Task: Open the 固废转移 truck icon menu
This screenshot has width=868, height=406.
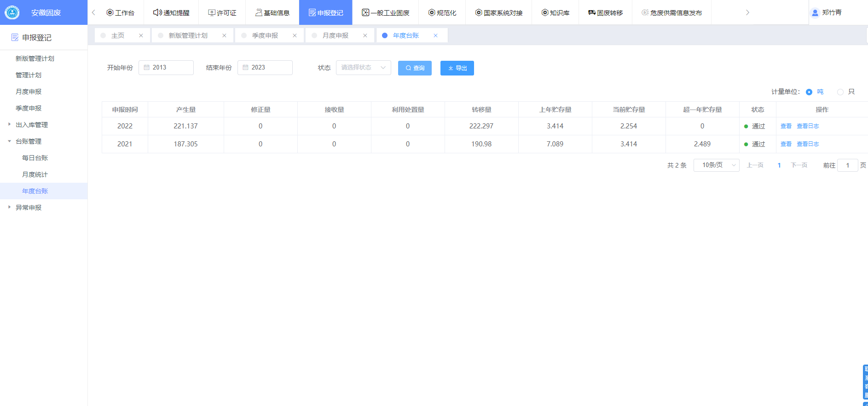Action: point(592,12)
